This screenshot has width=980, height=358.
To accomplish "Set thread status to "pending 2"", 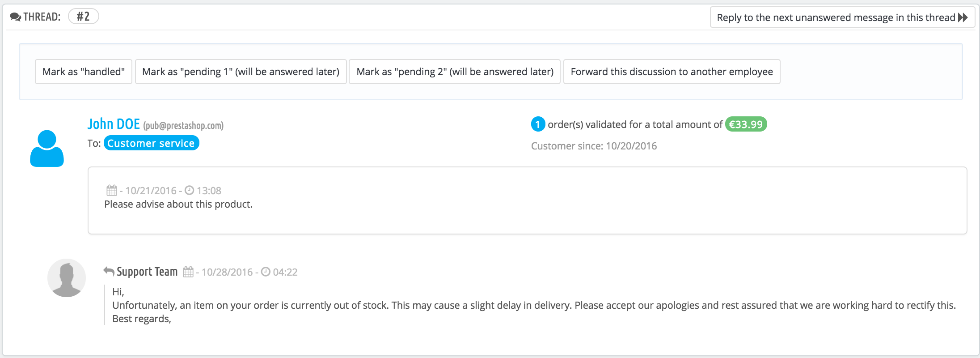I will coord(455,72).
